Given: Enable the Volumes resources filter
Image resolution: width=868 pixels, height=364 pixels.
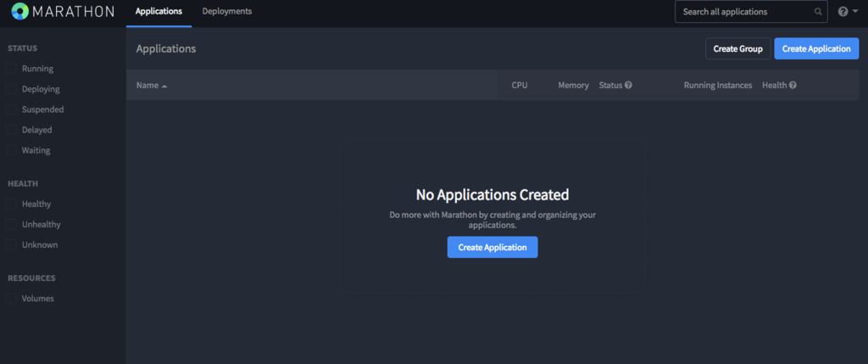Looking at the screenshot, I should pos(11,299).
